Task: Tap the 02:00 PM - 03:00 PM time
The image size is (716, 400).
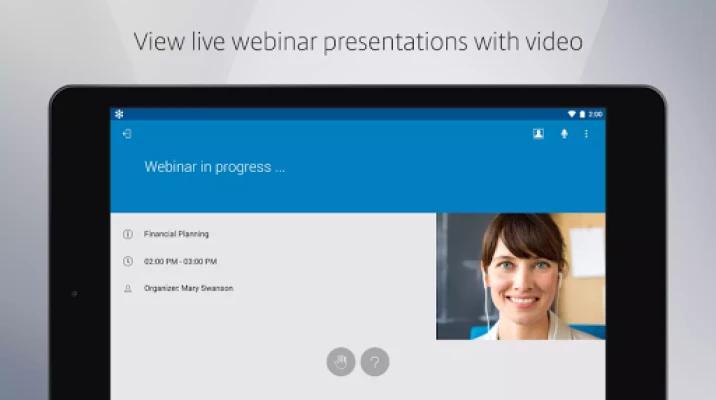Action: tap(180, 261)
